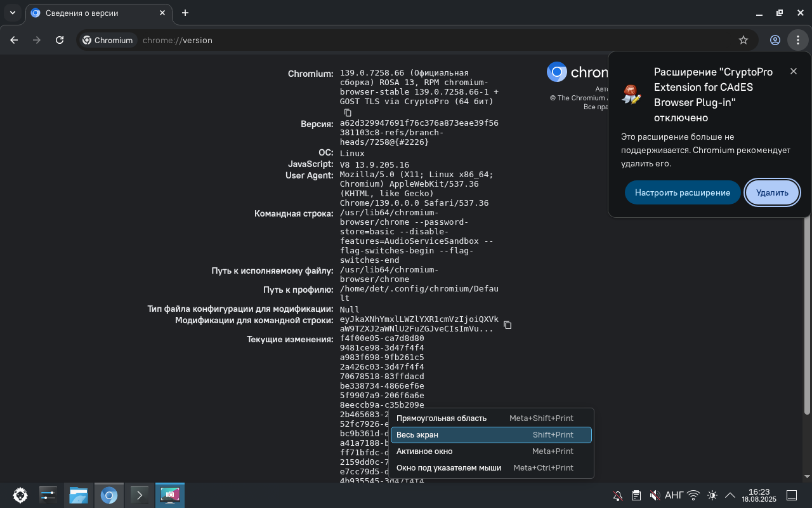The height and width of the screenshot is (508, 812).
Task: Bookmark this page with the star icon
Action: [x=743, y=40]
